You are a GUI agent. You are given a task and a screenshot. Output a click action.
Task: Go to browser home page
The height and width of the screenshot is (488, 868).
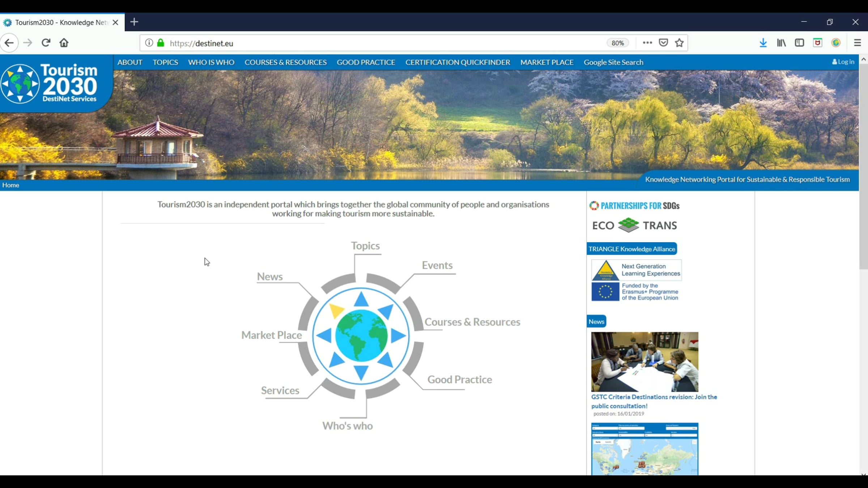[64, 43]
